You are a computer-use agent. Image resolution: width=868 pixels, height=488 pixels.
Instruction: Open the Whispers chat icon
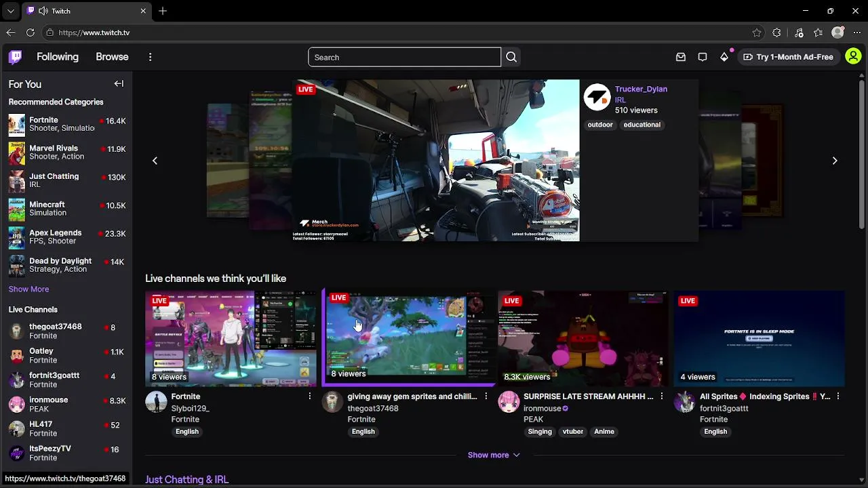[703, 57]
